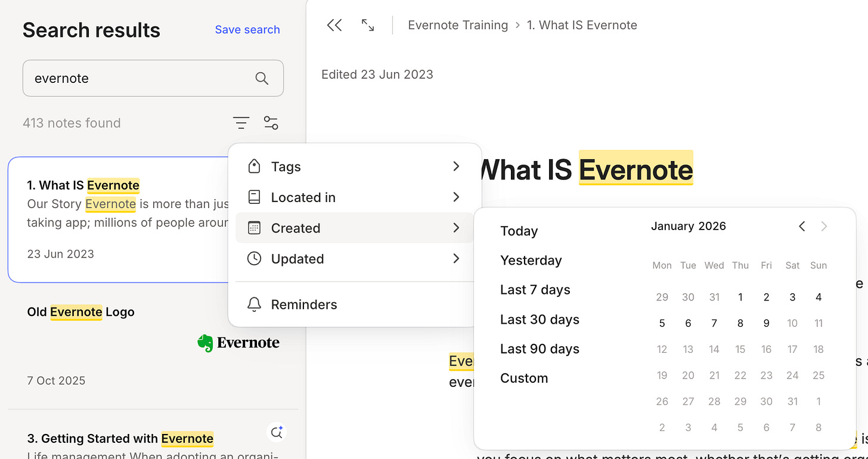Choose Last 90 days preset
Screen dimensions: 868x459
coord(540,349)
